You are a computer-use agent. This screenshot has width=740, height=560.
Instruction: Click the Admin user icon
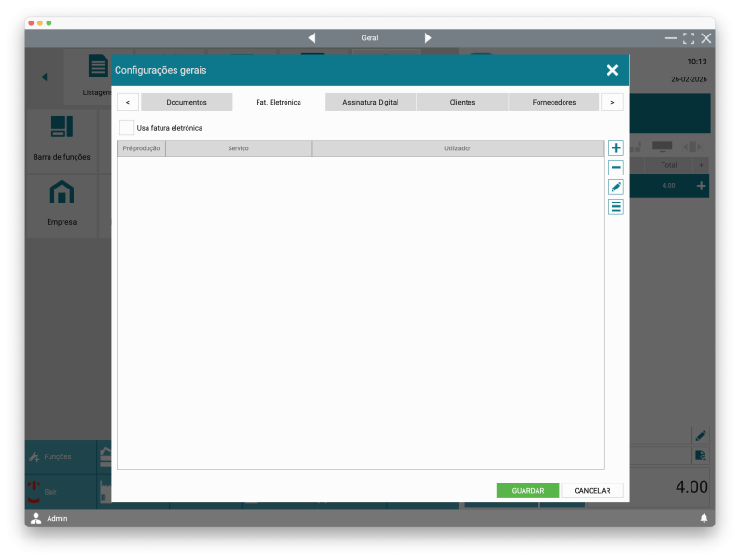coord(35,518)
